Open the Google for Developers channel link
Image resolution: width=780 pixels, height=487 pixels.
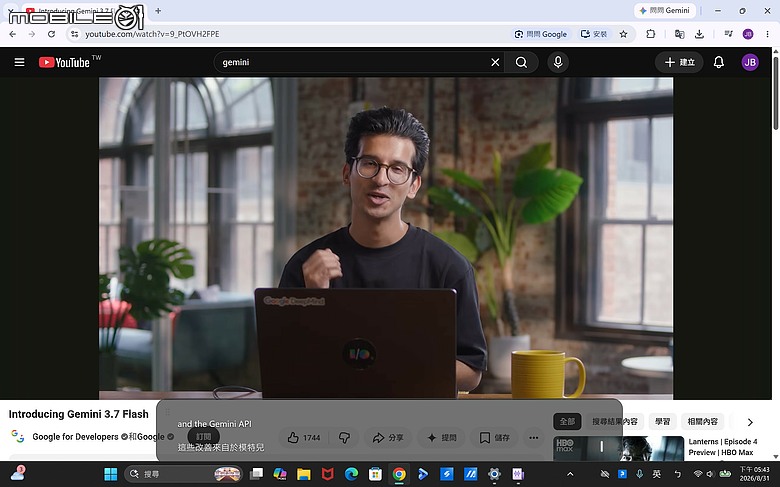[x=75, y=437]
